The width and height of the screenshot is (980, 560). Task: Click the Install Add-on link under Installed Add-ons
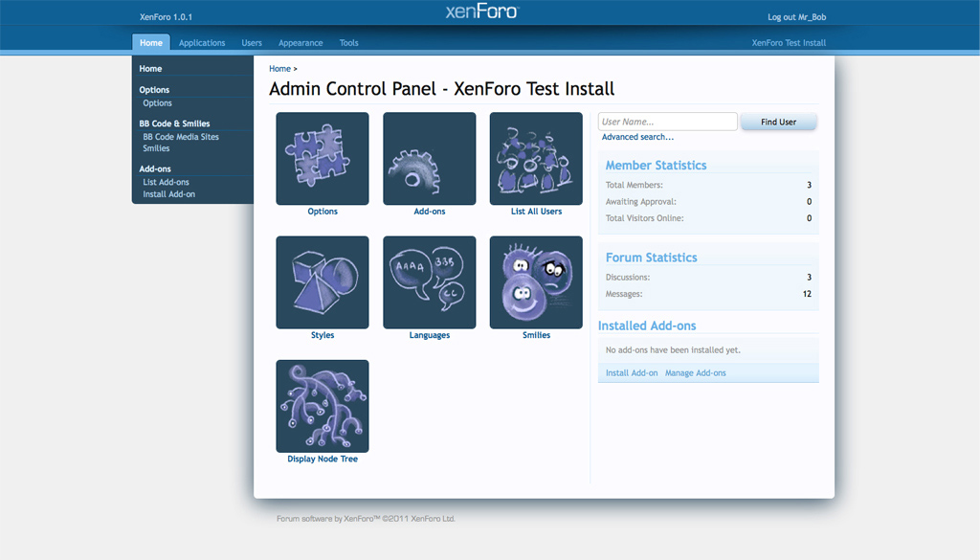pos(632,373)
